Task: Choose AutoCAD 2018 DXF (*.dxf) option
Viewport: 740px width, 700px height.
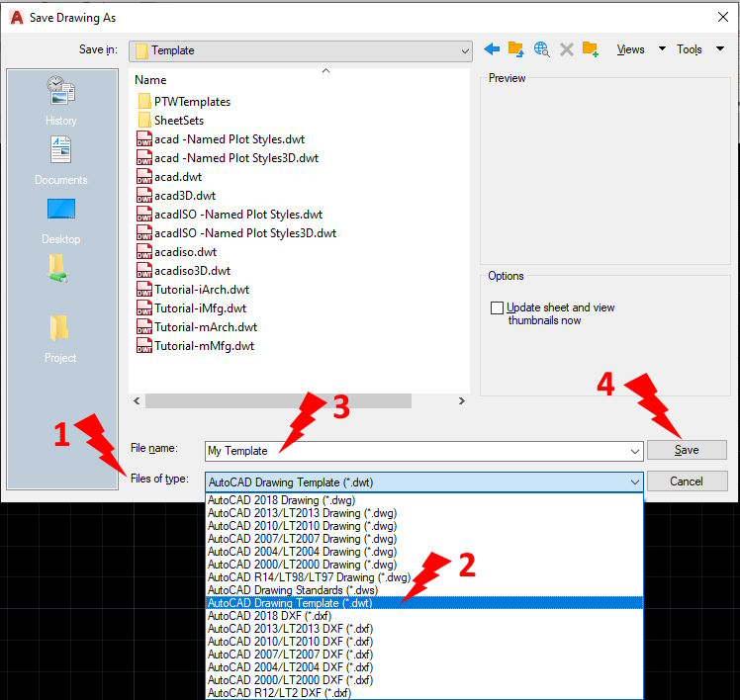Action: [424, 616]
